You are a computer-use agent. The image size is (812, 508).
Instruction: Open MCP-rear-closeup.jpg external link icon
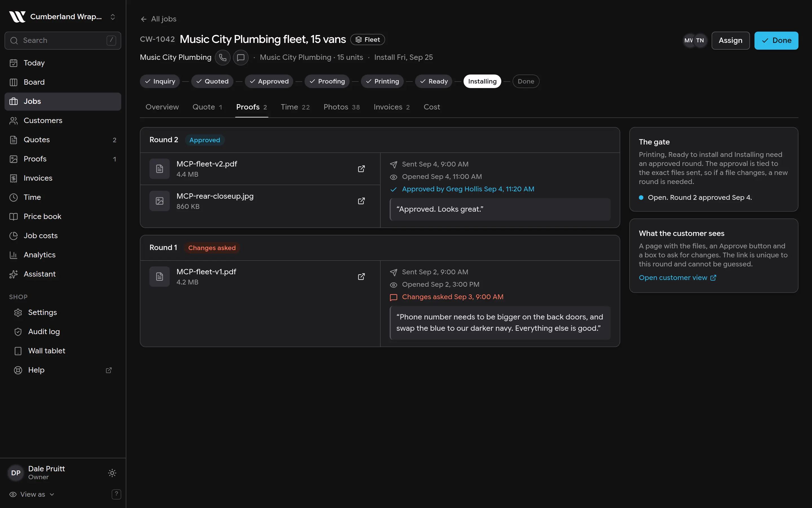[361, 201]
